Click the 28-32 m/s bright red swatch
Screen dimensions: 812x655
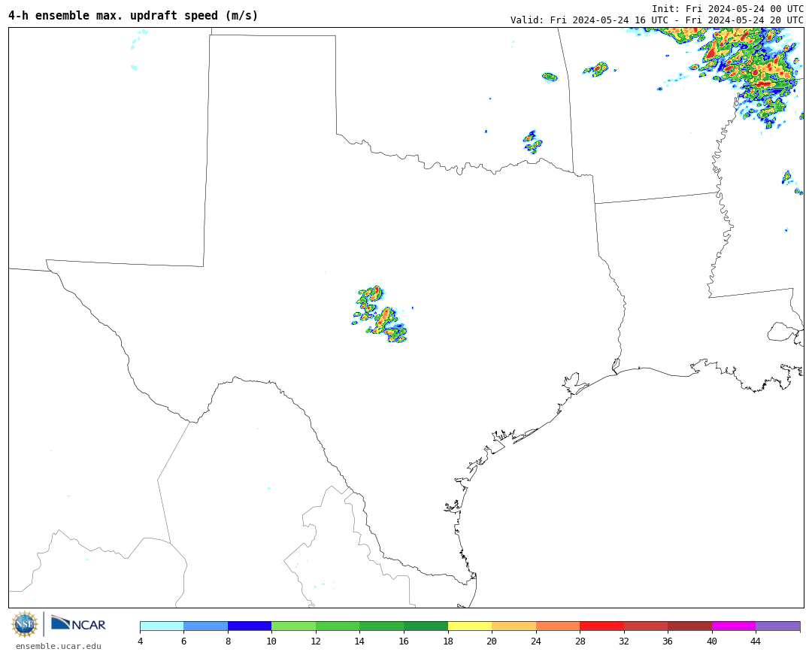click(601, 626)
